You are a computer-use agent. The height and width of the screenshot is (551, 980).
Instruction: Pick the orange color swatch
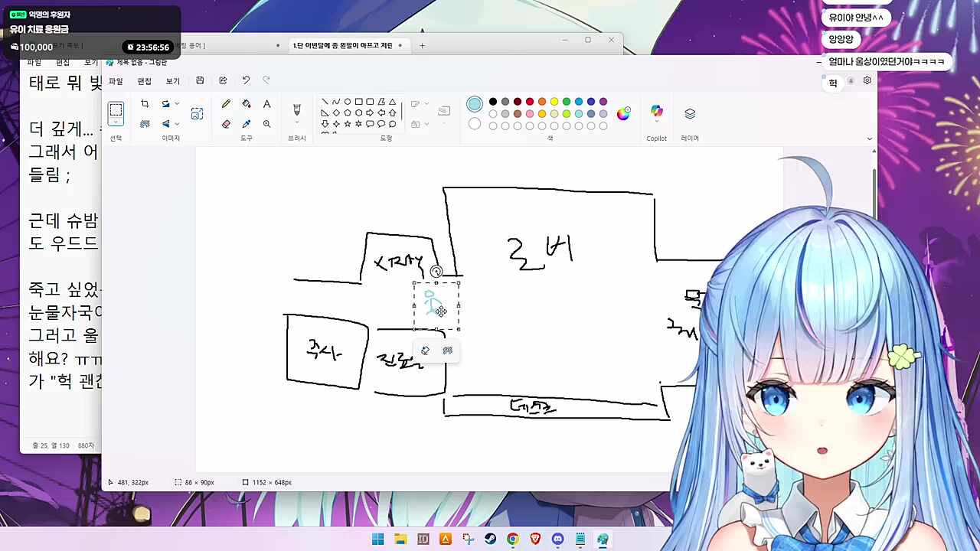[x=542, y=102]
